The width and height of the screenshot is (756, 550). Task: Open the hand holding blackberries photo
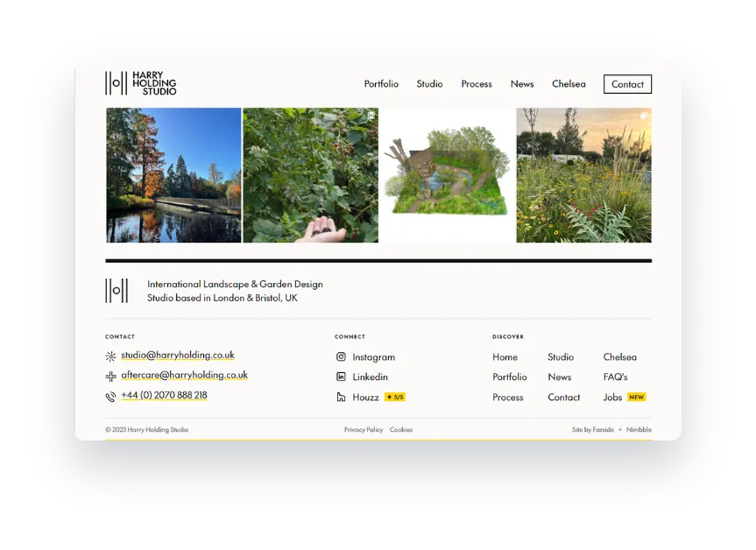[x=310, y=175]
